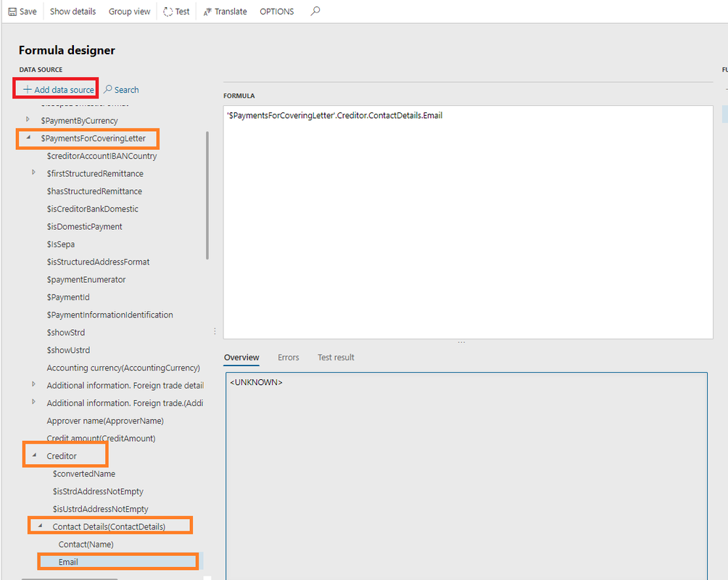
Task: Click the Save disk icon
Action: click(12, 12)
